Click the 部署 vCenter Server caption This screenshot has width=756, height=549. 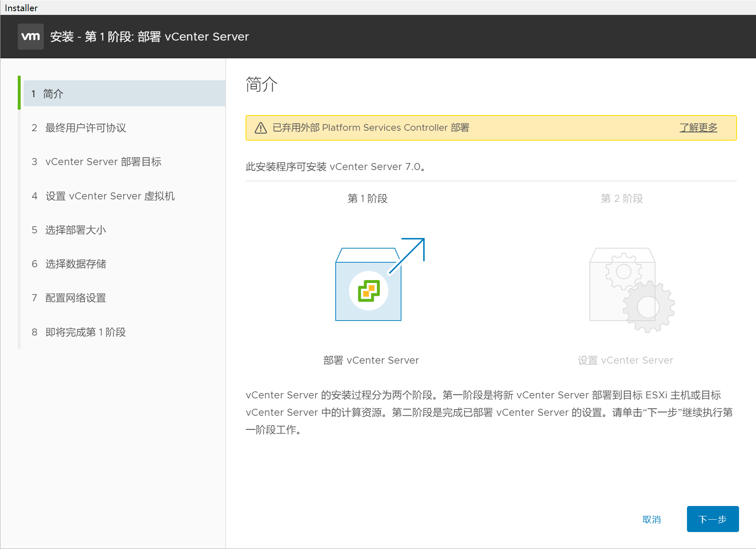coord(371,360)
